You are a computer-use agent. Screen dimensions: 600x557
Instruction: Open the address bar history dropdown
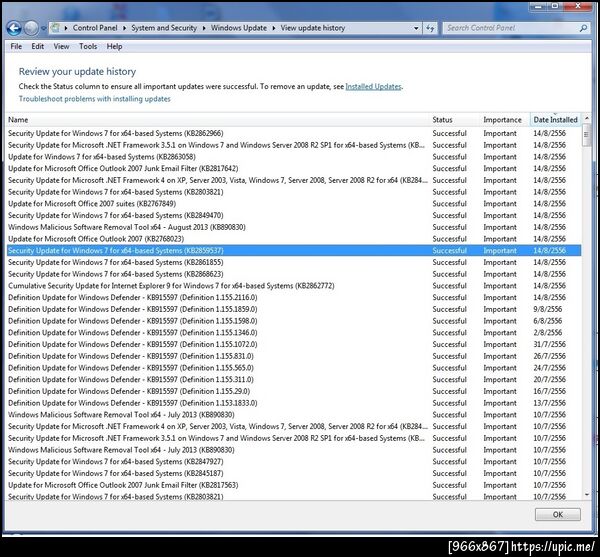[x=416, y=28]
